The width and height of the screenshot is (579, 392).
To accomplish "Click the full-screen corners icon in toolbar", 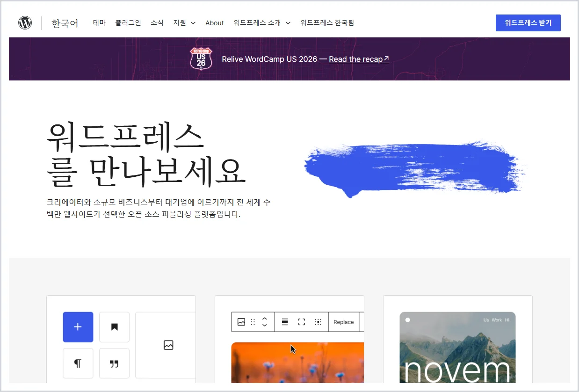I will (x=302, y=322).
